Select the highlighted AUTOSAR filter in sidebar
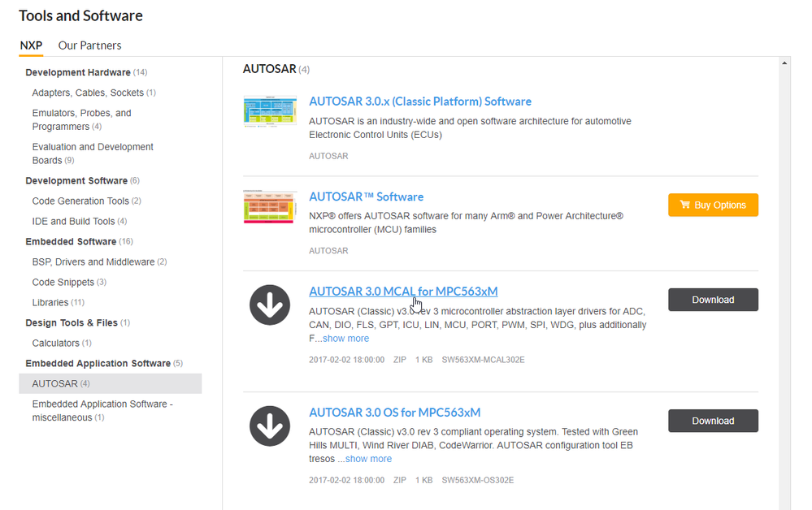This screenshot has width=812, height=510. pos(111,384)
